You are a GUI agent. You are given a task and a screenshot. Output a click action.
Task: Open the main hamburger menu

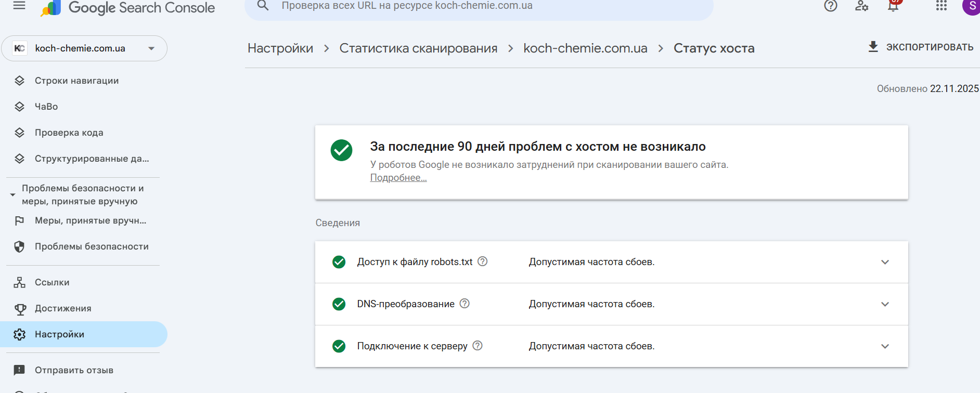(19, 6)
